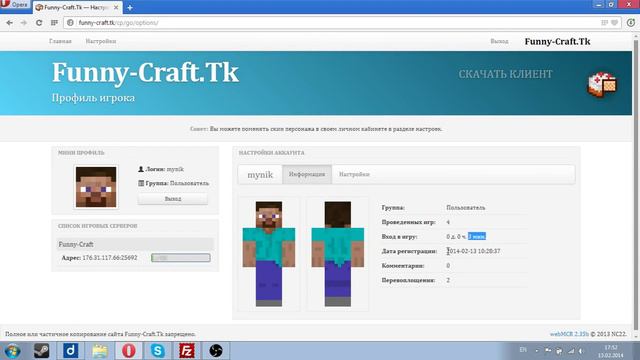
Task: Click the registration date 2014-02-13 value
Action: [473, 251]
